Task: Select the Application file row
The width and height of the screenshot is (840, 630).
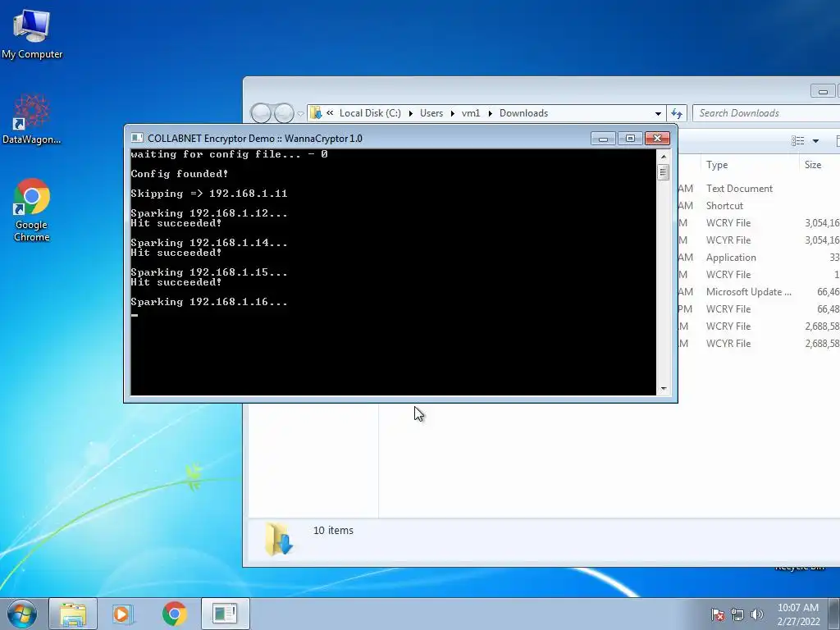Action: [759, 257]
